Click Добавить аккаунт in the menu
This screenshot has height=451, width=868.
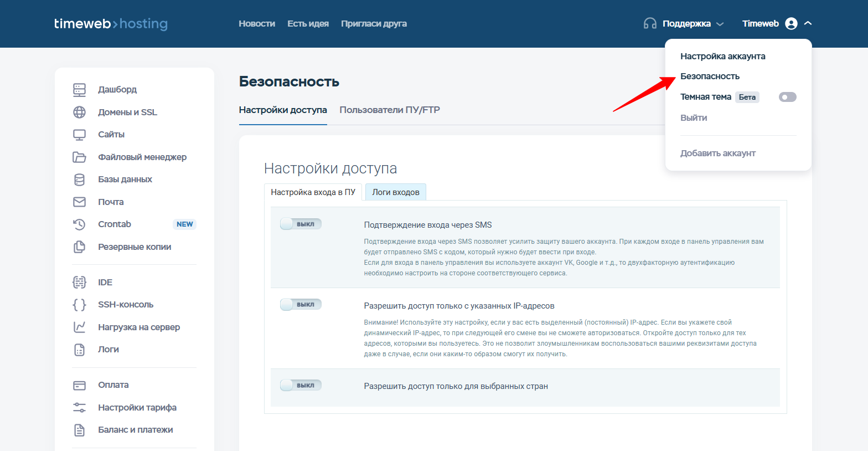coord(717,153)
